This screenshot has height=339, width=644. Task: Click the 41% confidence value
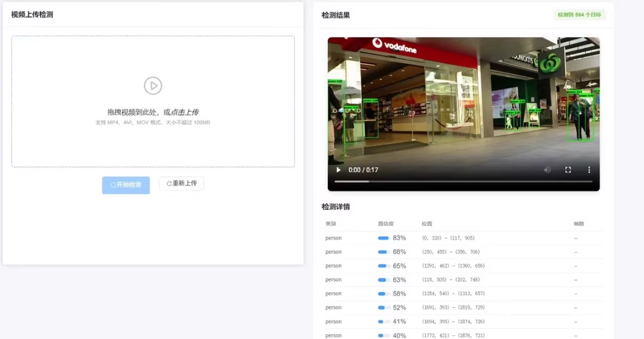tap(399, 322)
